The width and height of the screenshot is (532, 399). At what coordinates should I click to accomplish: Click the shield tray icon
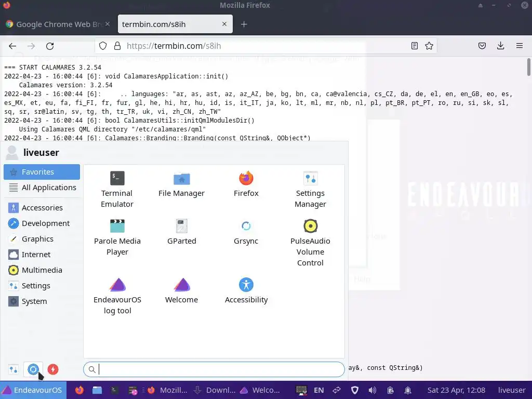point(354,390)
